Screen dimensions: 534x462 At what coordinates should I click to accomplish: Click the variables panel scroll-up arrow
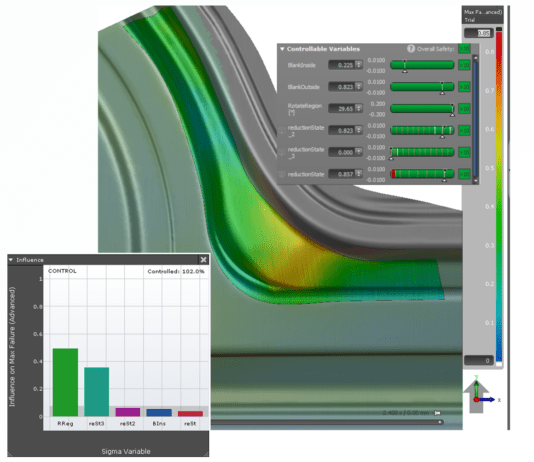475,58
